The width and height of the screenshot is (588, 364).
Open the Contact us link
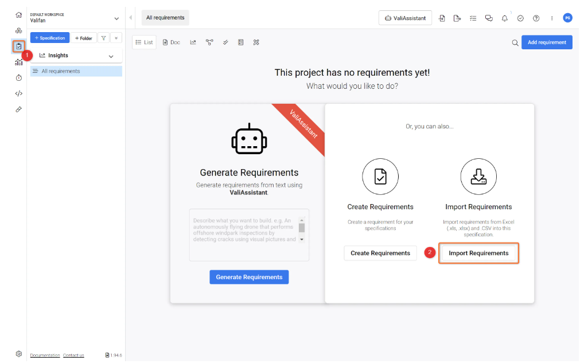pos(73,355)
